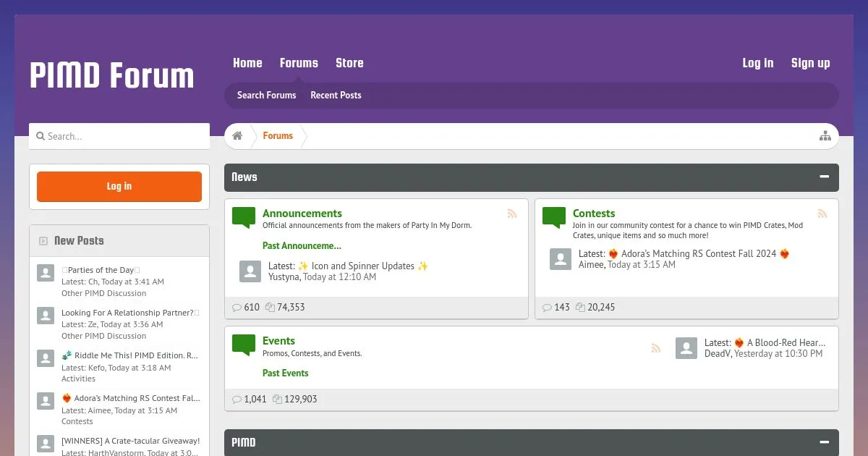Click avatar beside WINNERS Crate-tacular Giveaway
The width and height of the screenshot is (868, 456).
click(x=46, y=444)
